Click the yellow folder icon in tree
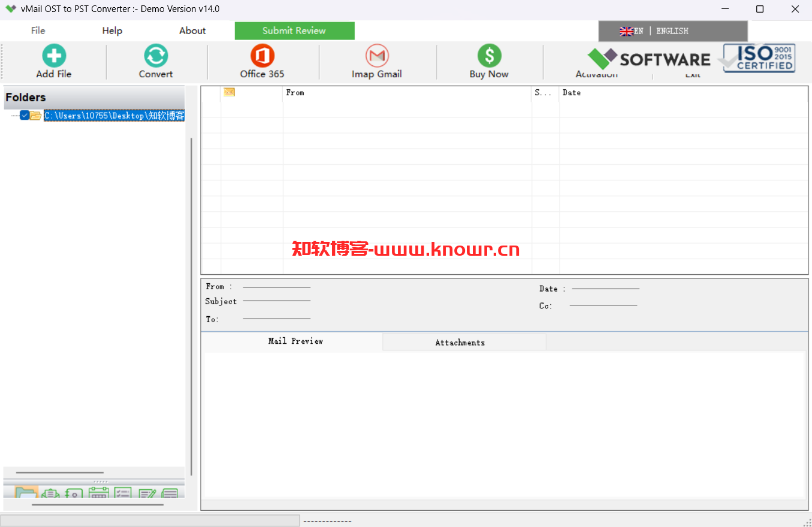 [x=35, y=116]
